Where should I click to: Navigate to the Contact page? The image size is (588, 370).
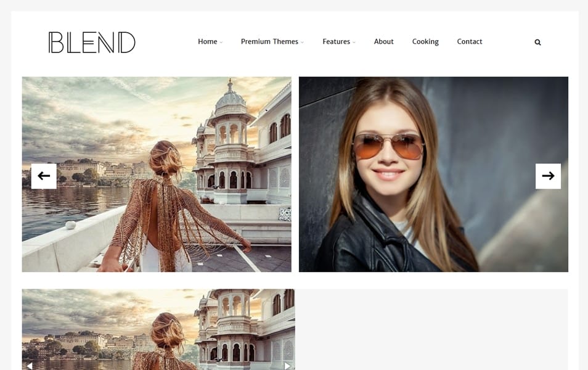469,41
